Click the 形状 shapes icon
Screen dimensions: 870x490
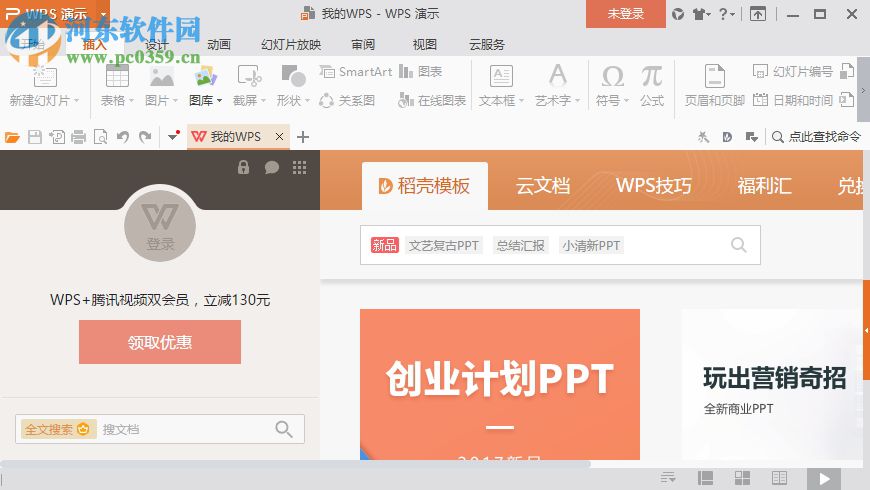pyautogui.click(x=293, y=77)
